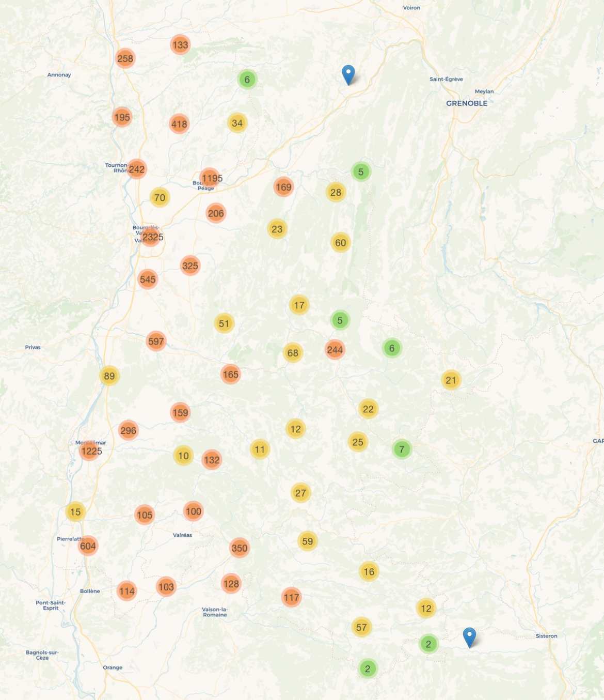Click the Grenoble city label
Screen dimensions: 604x700
pyautogui.click(x=466, y=103)
